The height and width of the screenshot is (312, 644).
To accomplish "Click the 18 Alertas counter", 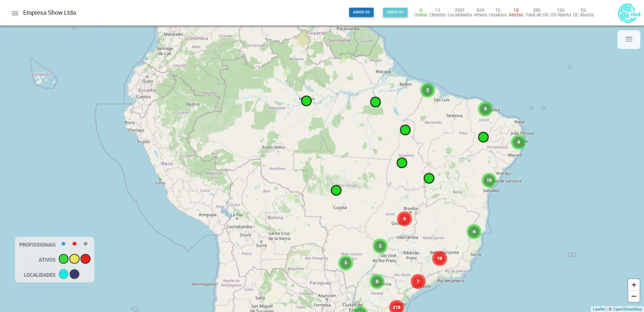I will point(516,12).
